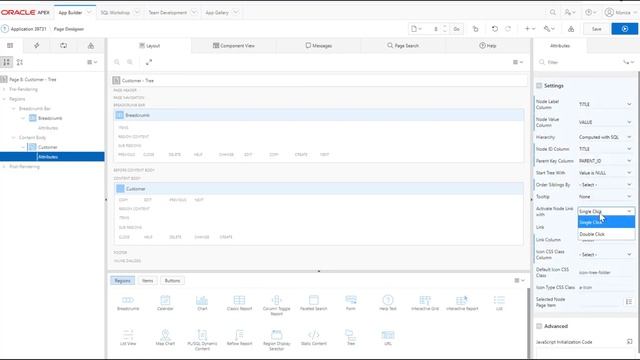
Task: Click the page lock icon in toolbar
Action: 476,29
